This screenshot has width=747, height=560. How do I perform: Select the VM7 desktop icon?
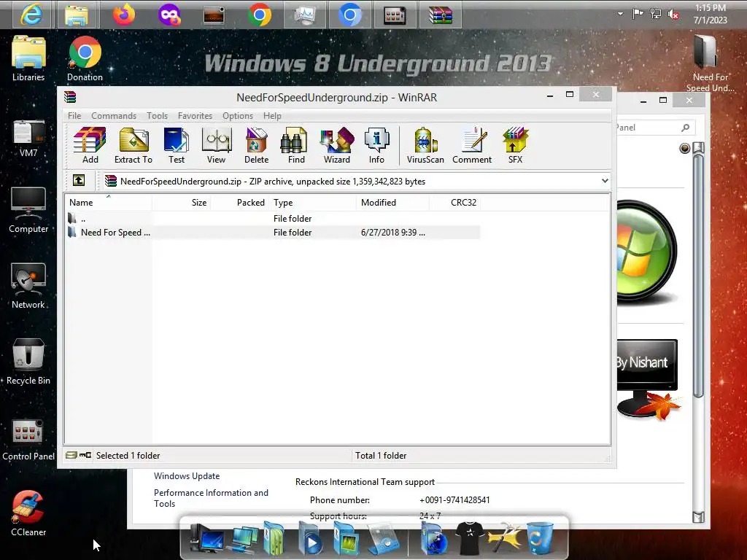[28, 138]
